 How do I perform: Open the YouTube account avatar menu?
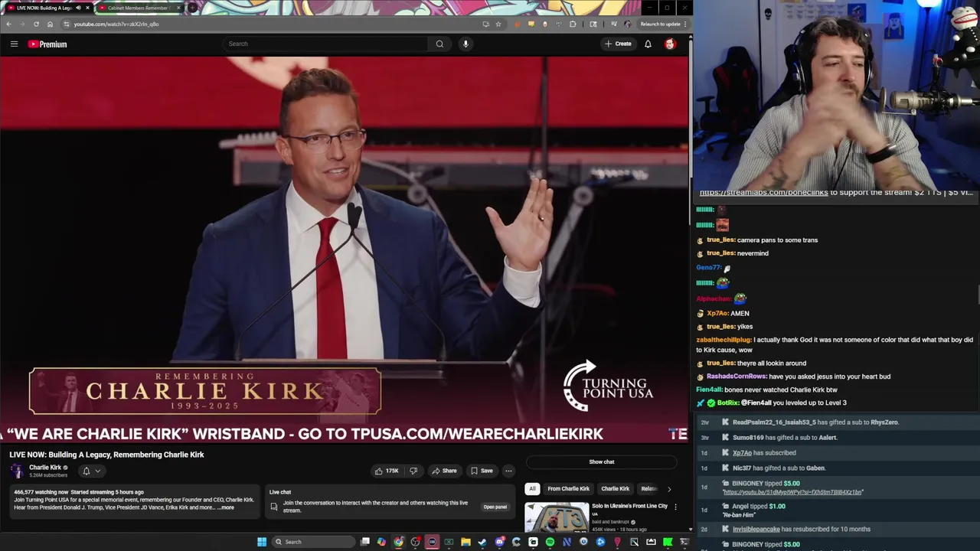[670, 44]
